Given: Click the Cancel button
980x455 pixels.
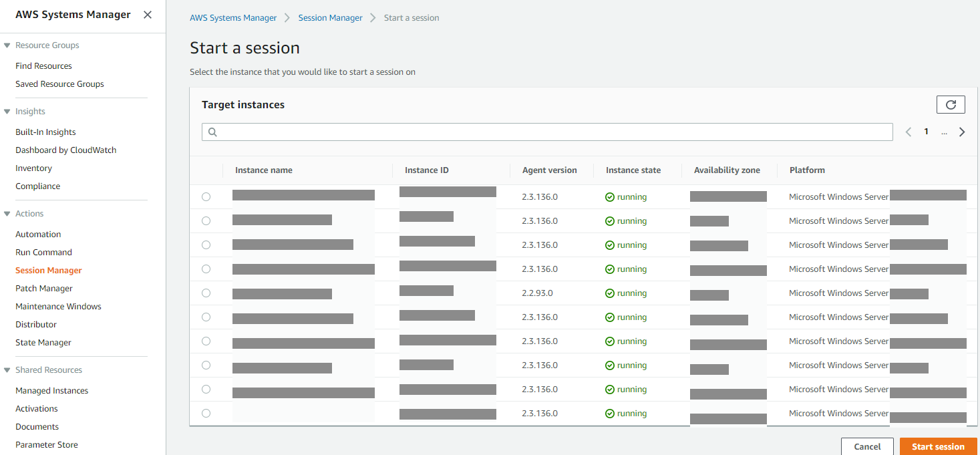Looking at the screenshot, I should (866, 446).
